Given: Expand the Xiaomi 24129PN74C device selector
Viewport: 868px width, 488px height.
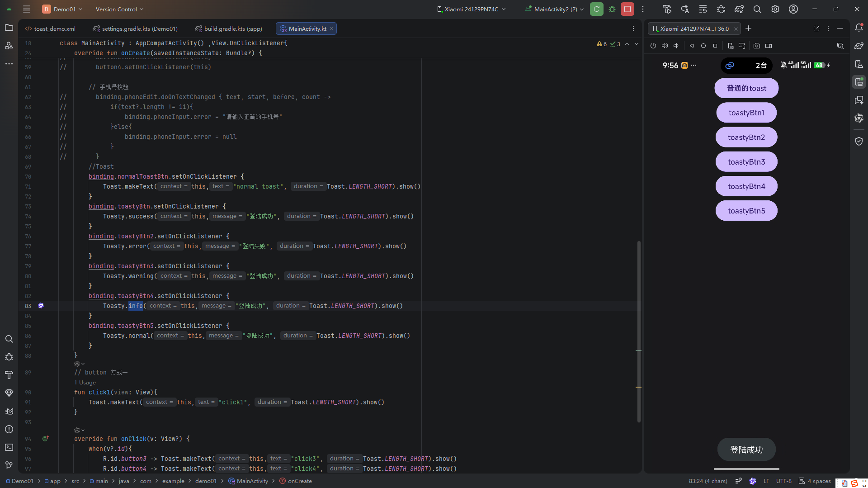Looking at the screenshot, I should (x=472, y=9).
